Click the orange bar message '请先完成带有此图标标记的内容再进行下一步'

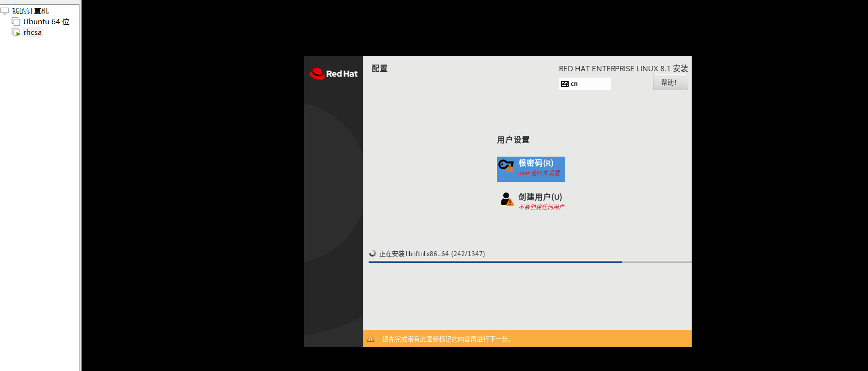(x=447, y=339)
